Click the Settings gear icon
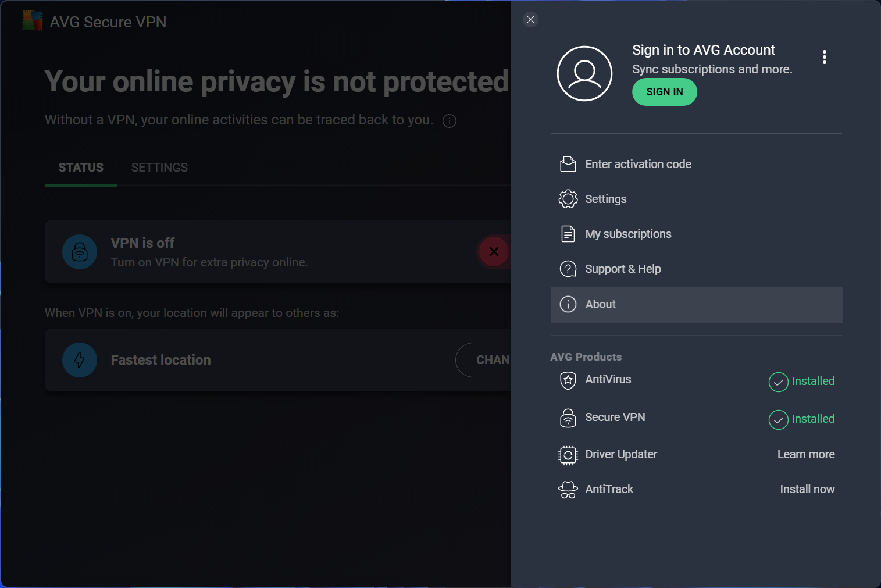 (x=568, y=199)
